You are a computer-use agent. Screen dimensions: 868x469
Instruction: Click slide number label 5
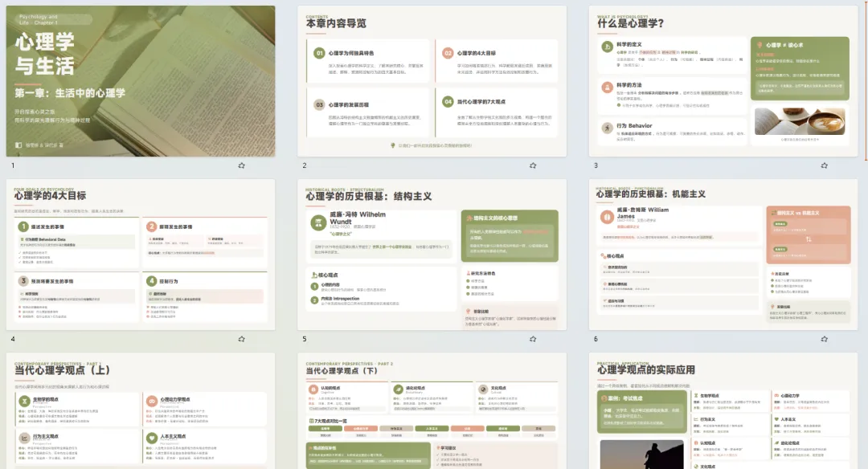click(x=305, y=339)
